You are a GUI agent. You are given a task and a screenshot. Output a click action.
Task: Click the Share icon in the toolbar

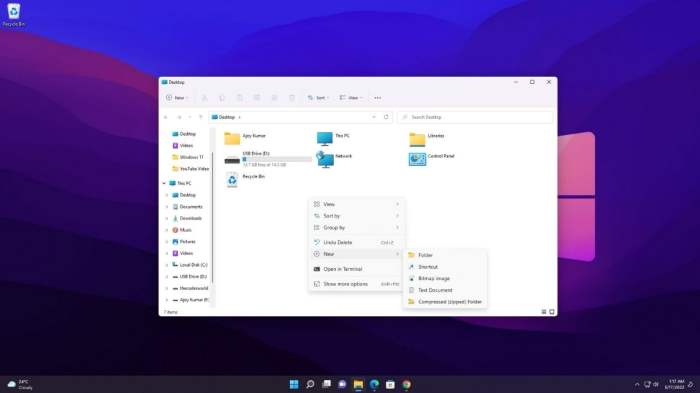tap(275, 98)
